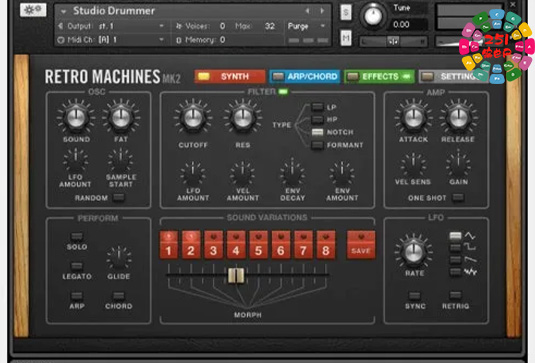Image resolution: width=535 pixels, height=363 pixels.
Task: Switch to the ARP/CHORD tab
Action: pyautogui.click(x=305, y=76)
